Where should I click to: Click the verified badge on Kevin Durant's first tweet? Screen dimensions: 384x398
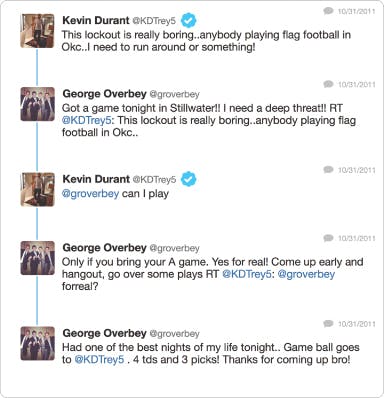[x=189, y=21]
